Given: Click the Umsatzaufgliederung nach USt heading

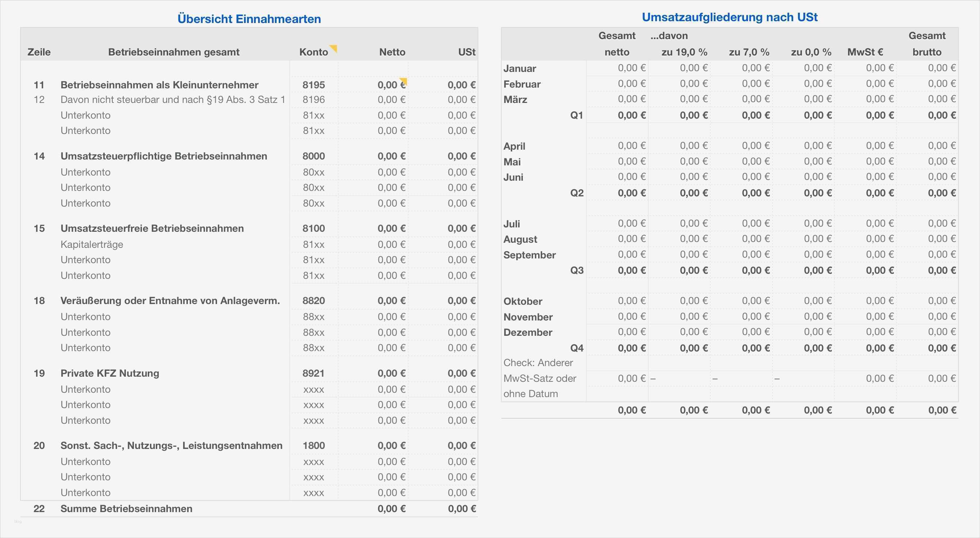Looking at the screenshot, I should pyautogui.click(x=729, y=17).
